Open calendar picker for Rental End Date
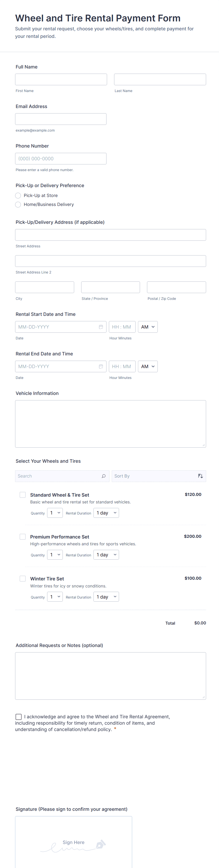219x868 pixels. (x=101, y=366)
